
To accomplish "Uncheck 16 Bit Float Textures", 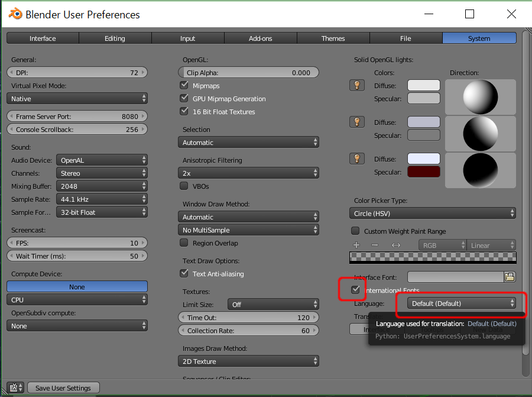I will coord(184,111).
